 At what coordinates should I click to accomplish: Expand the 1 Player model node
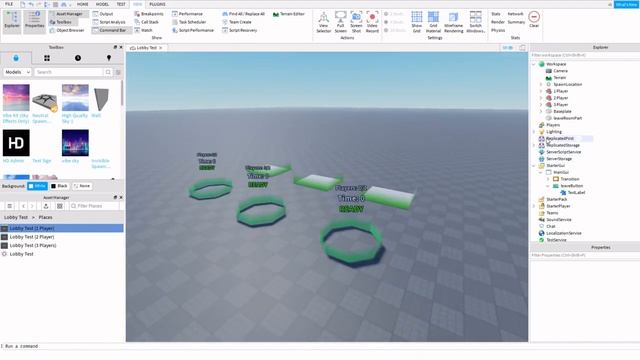pos(541,91)
